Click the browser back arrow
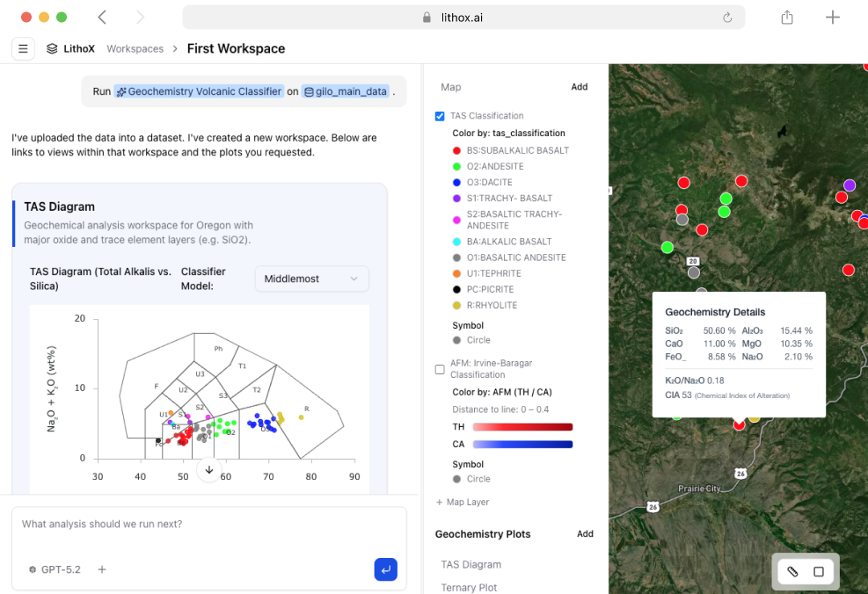Screen dimensions: 868x594 click(103, 18)
